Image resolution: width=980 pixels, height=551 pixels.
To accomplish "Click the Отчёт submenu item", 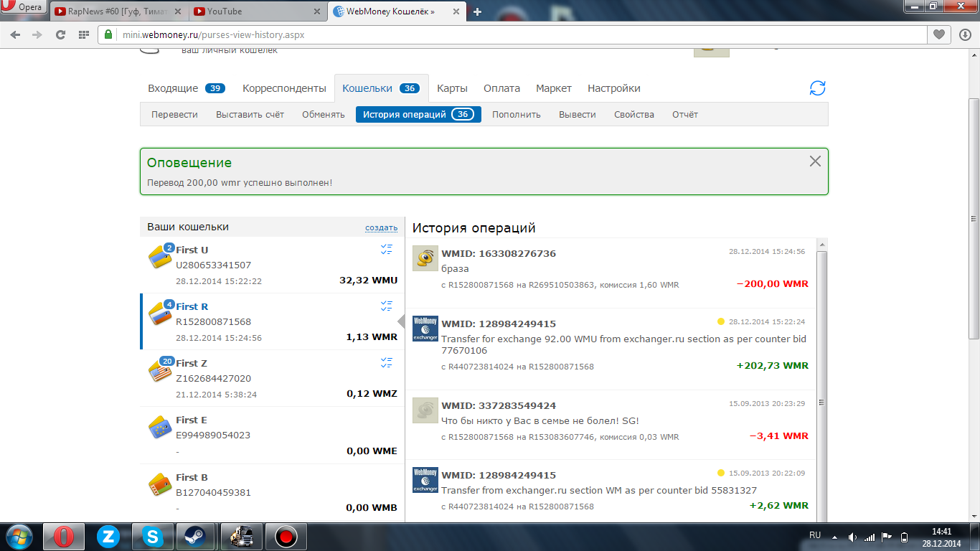I will (685, 114).
